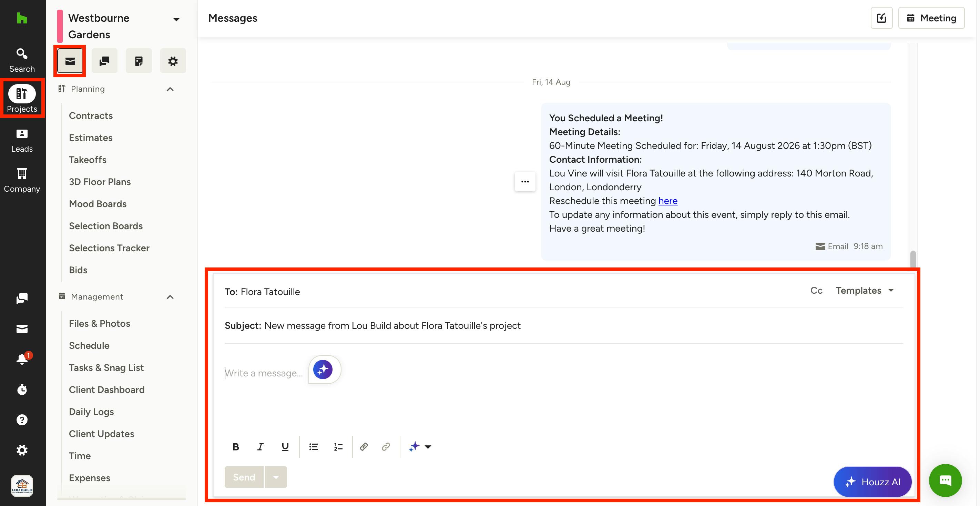Collapse the Planning section
This screenshot has width=980, height=506.
pyautogui.click(x=170, y=89)
